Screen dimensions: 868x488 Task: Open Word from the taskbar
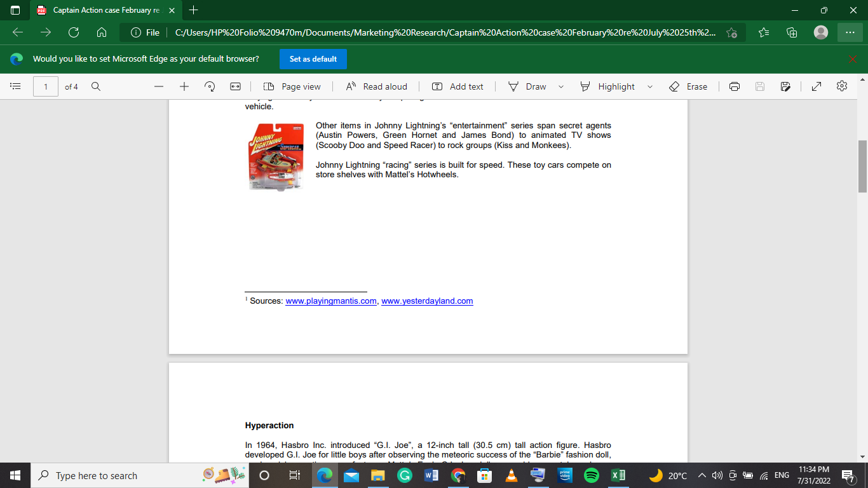(431, 475)
